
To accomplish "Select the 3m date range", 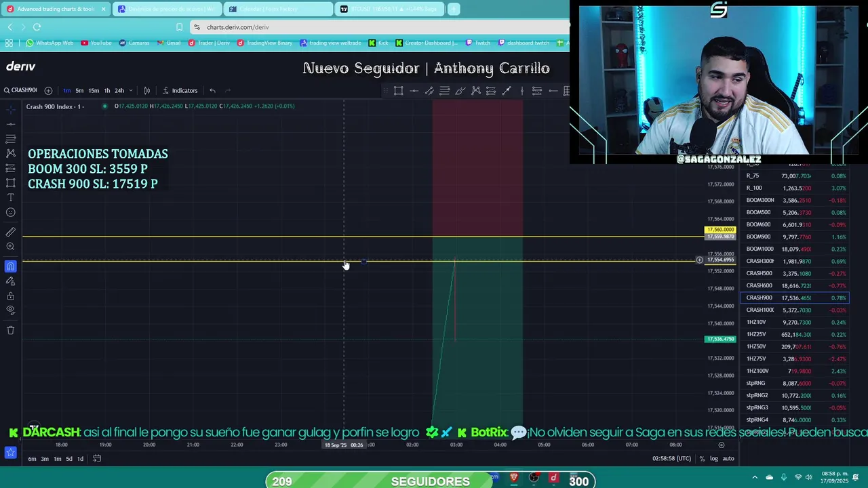I will [44, 459].
